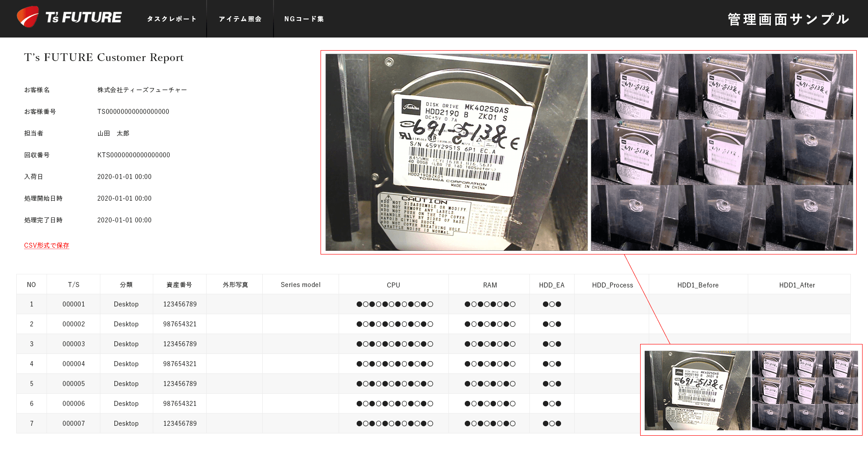This screenshot has width=868, height=452.
Task: Click RAM dots value in row 000005
Action: (x=490, y=384)
